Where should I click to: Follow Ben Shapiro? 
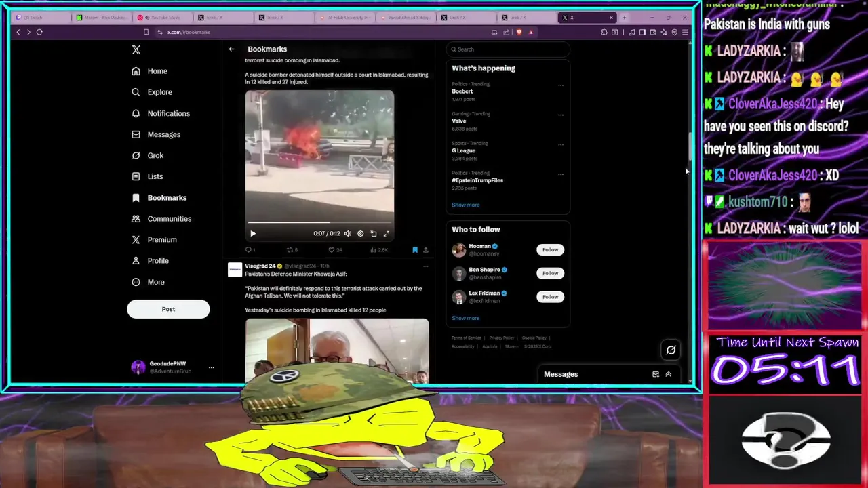coord(550,273)
